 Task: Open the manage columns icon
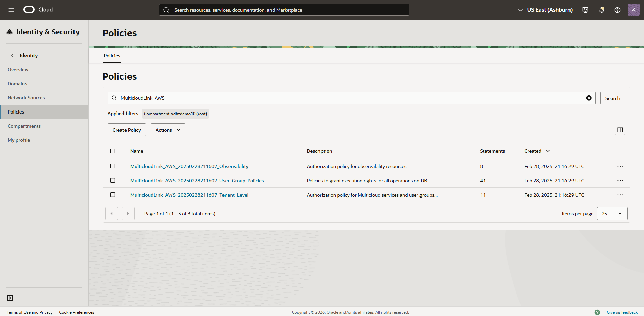[620, 130]
